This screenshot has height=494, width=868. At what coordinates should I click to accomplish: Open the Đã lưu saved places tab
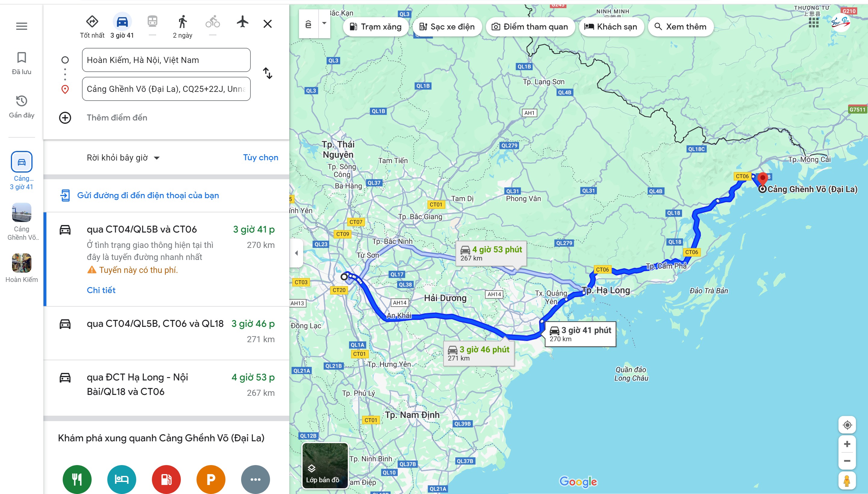22,63
